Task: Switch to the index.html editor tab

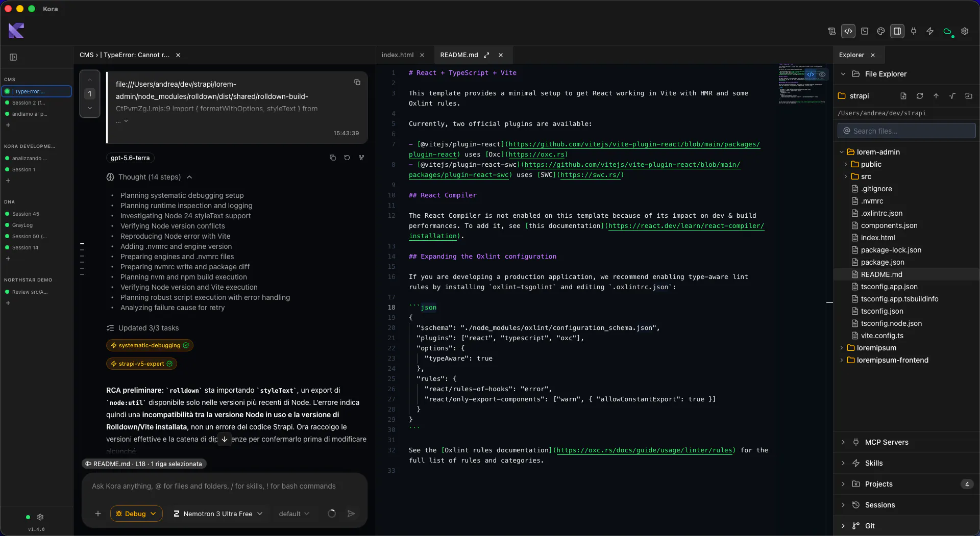Action: 398,55
